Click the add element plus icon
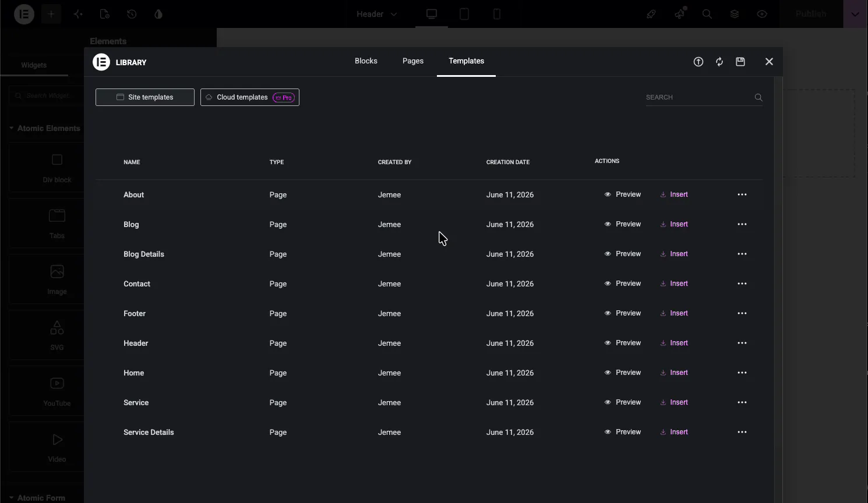Image resolution: width=868 pixels, height=503 pixels. (x=51, y=14)
